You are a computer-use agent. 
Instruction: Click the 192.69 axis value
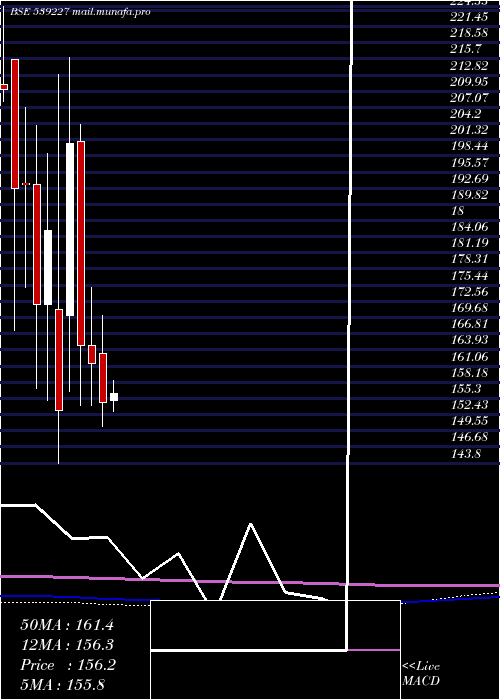[469, 179]
